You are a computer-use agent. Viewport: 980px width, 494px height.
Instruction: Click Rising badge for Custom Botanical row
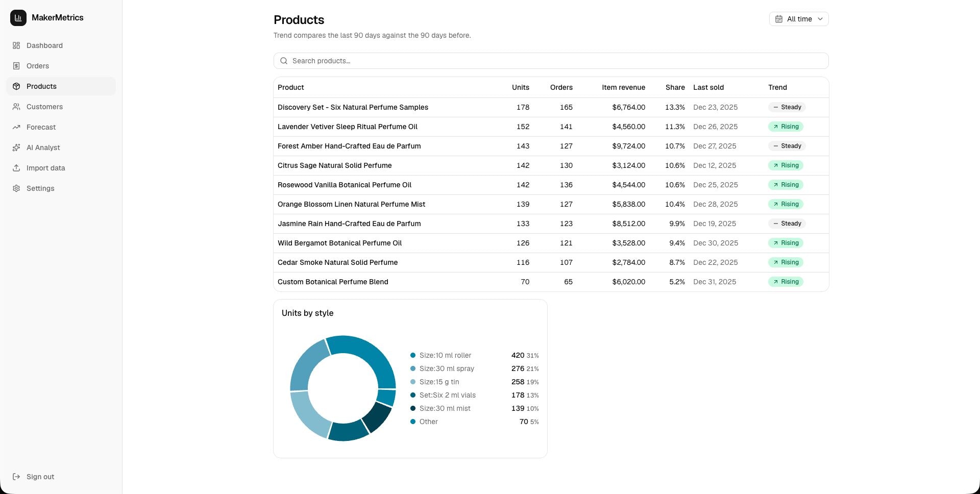(786, 282)
